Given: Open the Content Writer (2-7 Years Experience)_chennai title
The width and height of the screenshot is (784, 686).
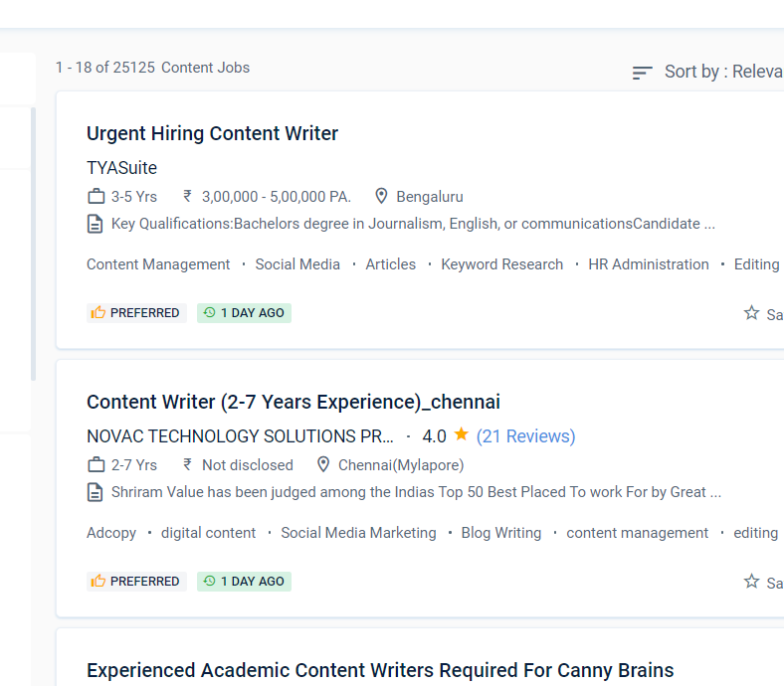Looking at the screenshot, I should [x=293, y=402].
